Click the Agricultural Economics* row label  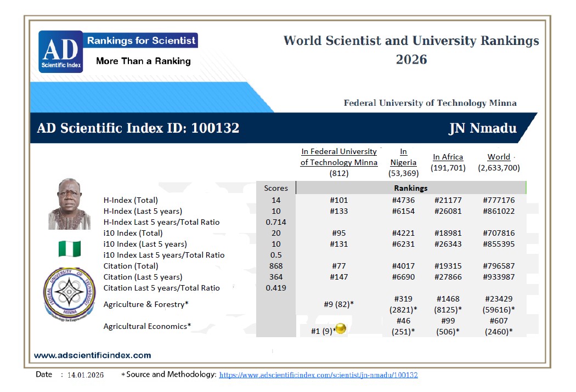pyautogui.click(x=147, y=326)
